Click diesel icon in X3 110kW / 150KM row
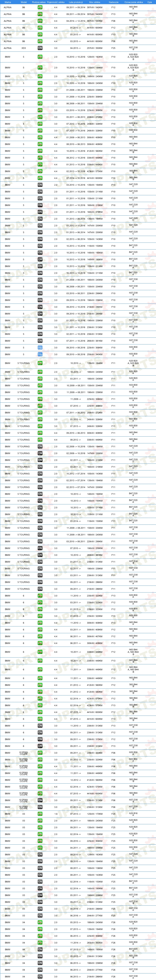This screenshot has height=980, width=156. (40, 882)
